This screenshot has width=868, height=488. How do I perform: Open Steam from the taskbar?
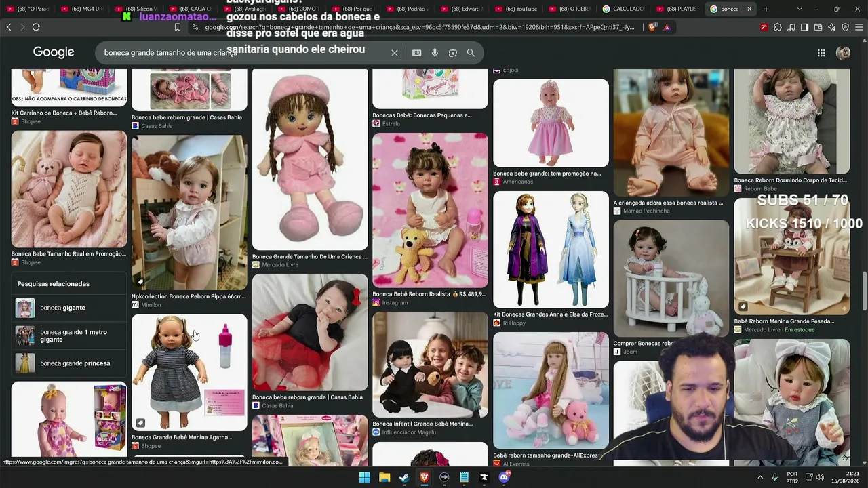404,477
